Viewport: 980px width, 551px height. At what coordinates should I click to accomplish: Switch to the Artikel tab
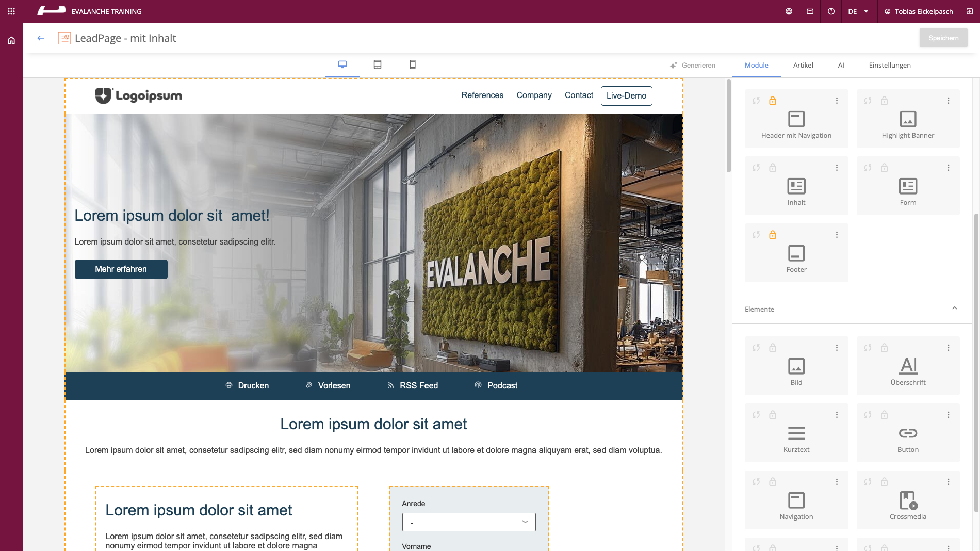[803, 65]
